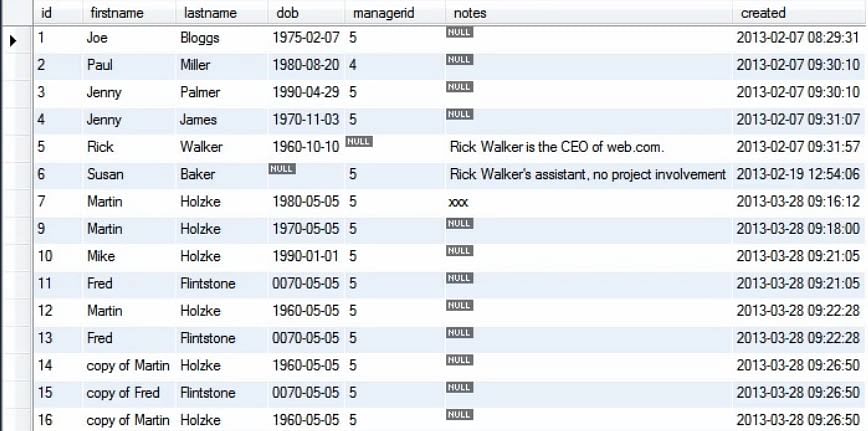868x431 pixels.
Task: Click the dob value 1970-05-05
Action: pos(306,229)
